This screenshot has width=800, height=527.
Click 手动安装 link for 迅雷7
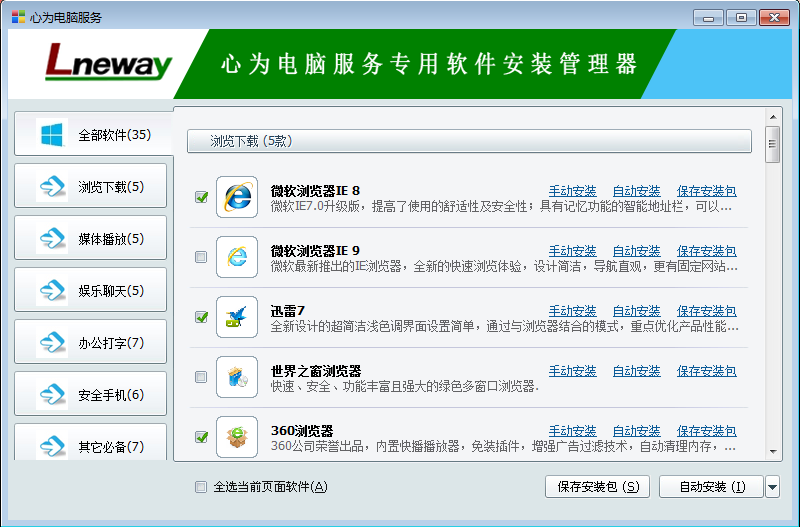[572, 311]
